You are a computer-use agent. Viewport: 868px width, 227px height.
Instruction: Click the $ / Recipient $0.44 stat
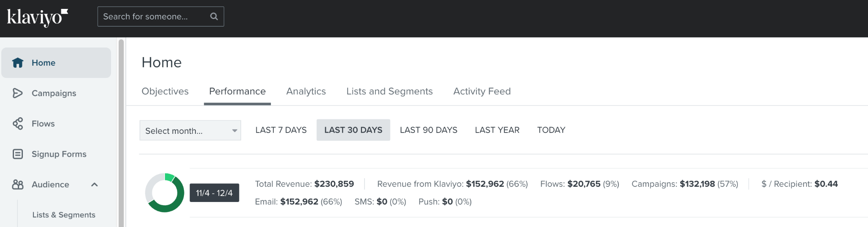(800, 184)
